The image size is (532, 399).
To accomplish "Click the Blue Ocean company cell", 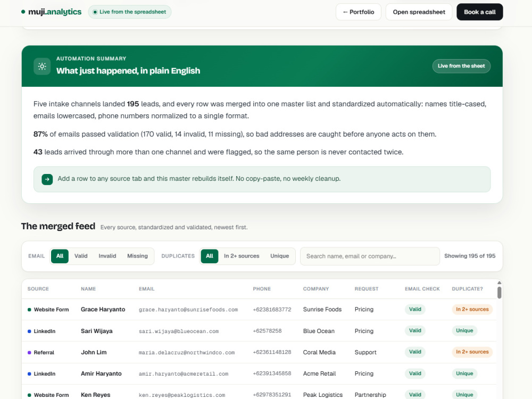I will 319,331.
